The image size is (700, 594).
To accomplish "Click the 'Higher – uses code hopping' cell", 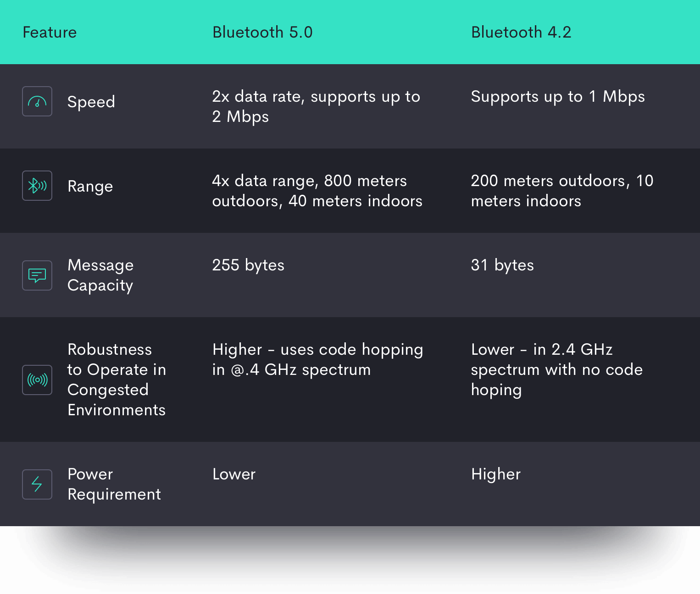I will [317, 359].
